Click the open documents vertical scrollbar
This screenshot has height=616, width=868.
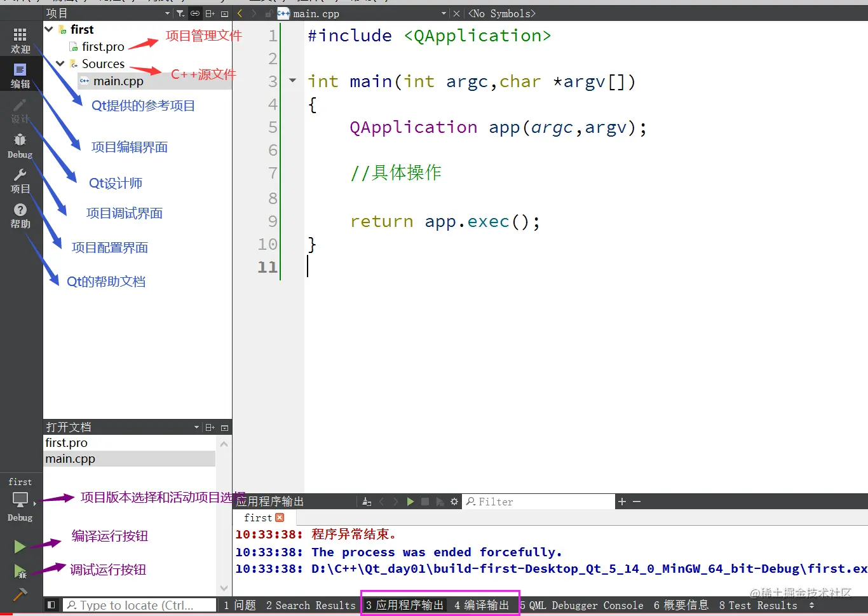(x=224, y=516)
